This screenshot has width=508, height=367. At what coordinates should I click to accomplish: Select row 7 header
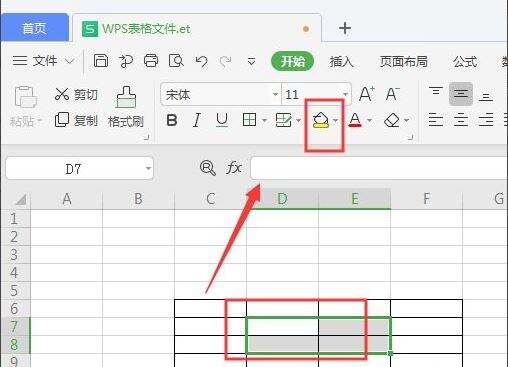tap(15, 326)
